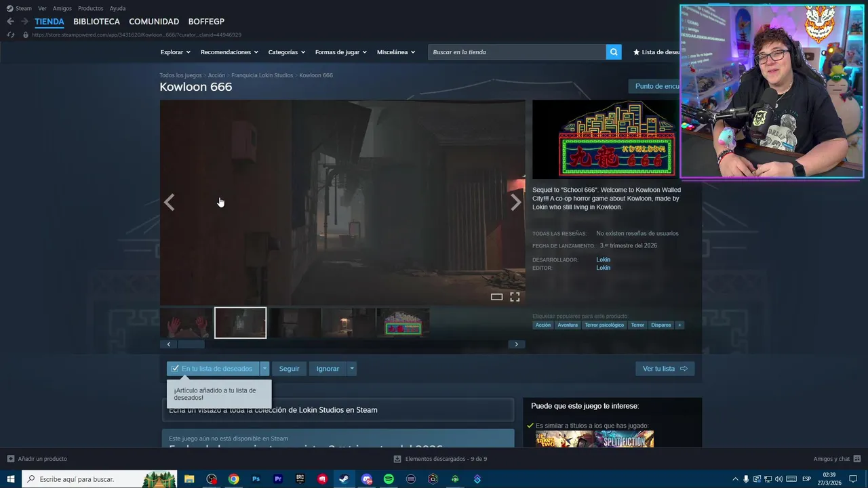Image resolution: width=868 pixels, height=488 pixels.
Task: Go forward with the Steam forward arrow
Action: (x=24, y=22)
